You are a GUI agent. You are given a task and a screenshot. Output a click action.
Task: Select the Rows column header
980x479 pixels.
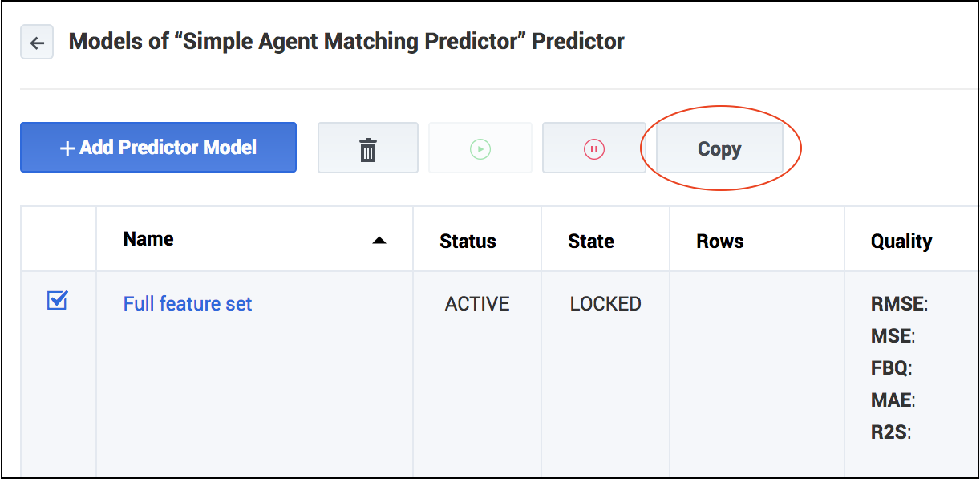tap(719, 242)
